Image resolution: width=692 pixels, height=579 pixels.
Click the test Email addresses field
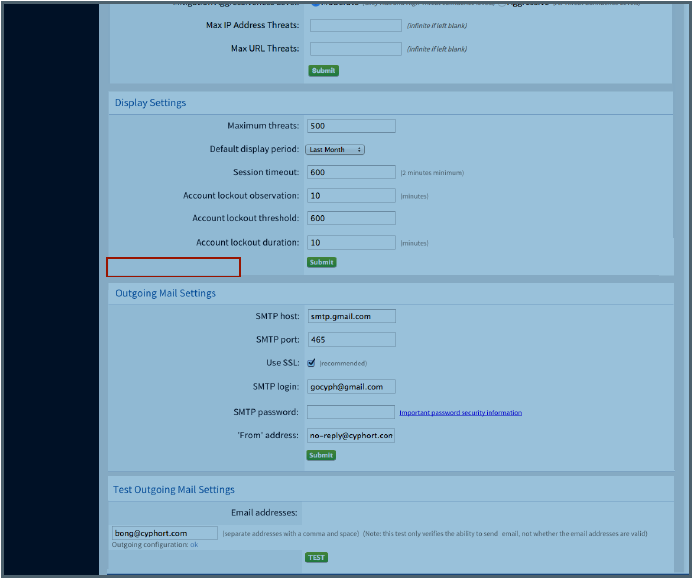165,533
